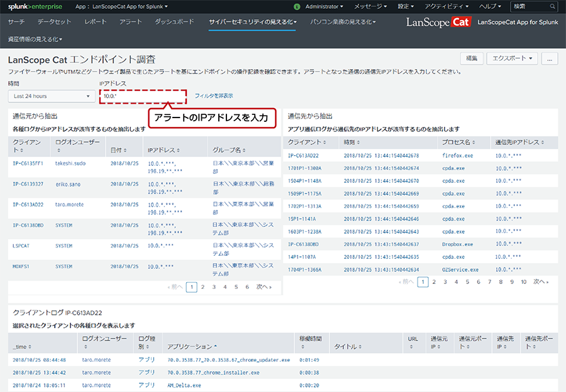The height and width of the screenshot is (392, 566).
Task: Sort client log by 稼働時間 column
Action: click(x=311, y=342)
